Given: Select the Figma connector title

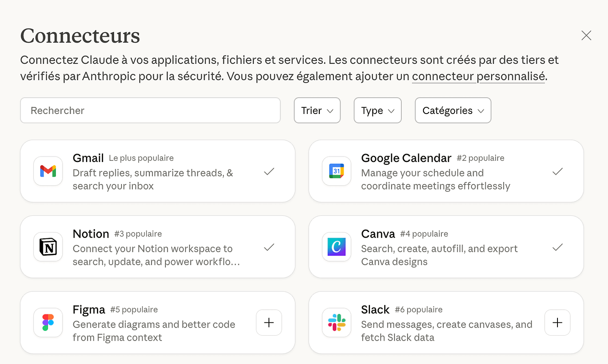Looking at the screenshot, I should point(89,310).
